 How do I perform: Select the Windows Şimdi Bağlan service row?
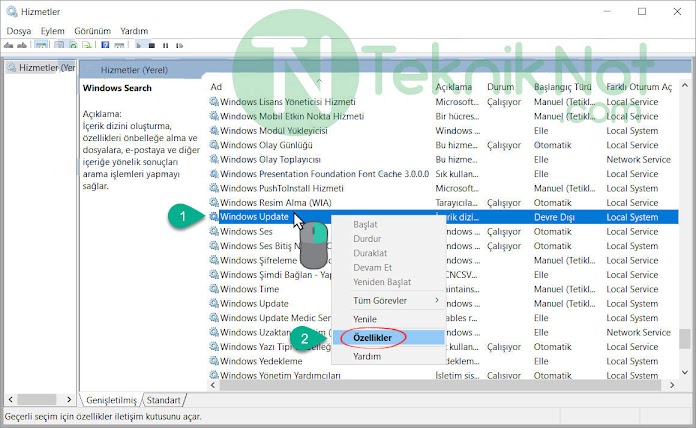pos(443,275)
